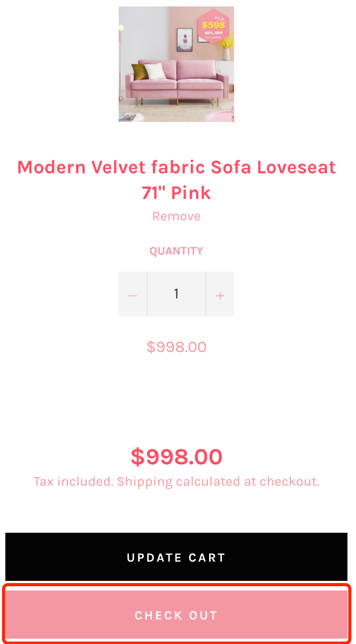Screen dimensions: 356x644
Task: Remove the loveseat from the cart
Action: [x=176, y=217]
